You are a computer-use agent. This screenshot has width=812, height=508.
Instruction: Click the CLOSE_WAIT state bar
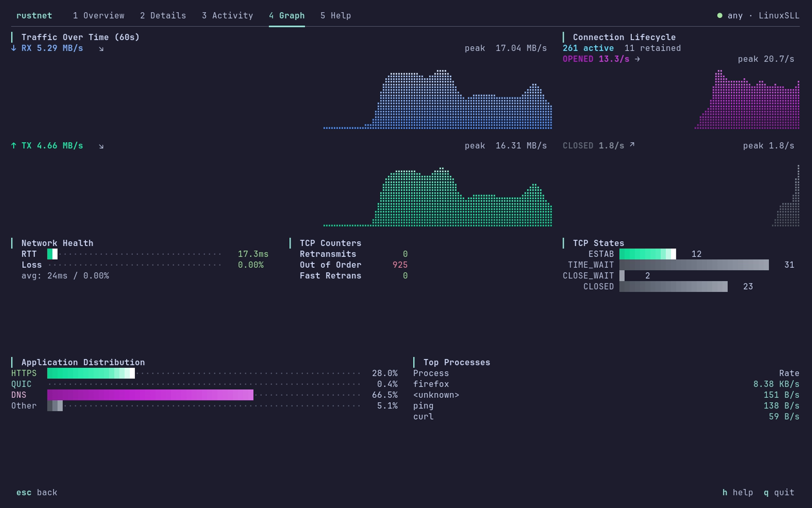pos(622,276)
